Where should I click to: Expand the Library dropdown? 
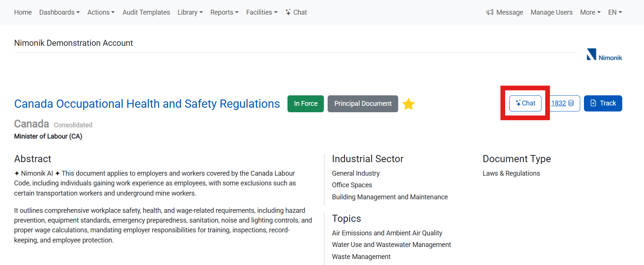(x=190, y=12)
